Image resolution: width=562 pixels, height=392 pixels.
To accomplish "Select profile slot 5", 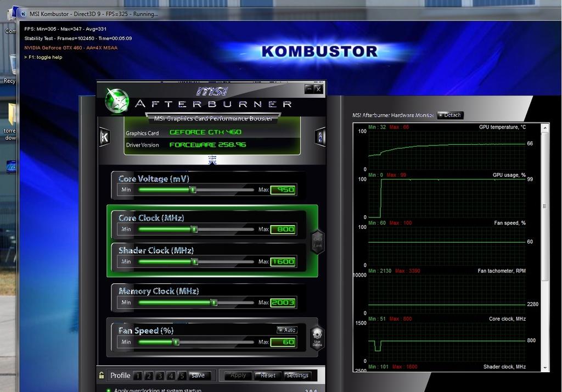I will 182,376.
